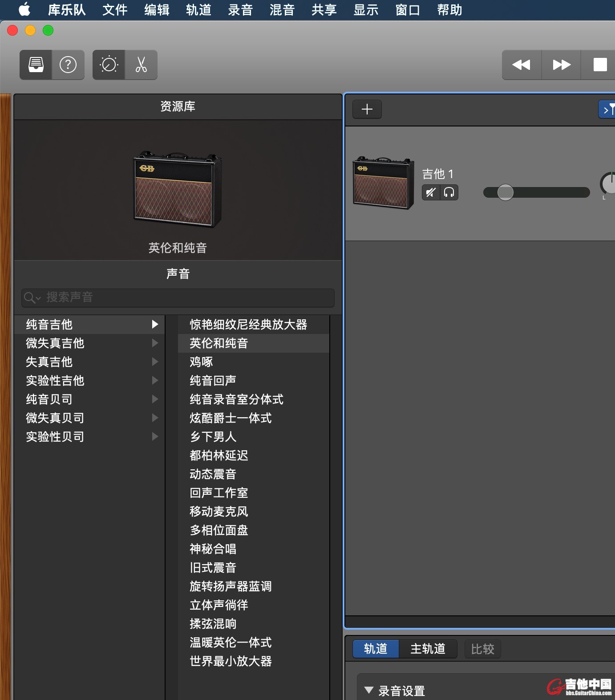615x700 pixels.
Task: Select the 吉他 1 amp track icon
Action: (x=383, y=182)
